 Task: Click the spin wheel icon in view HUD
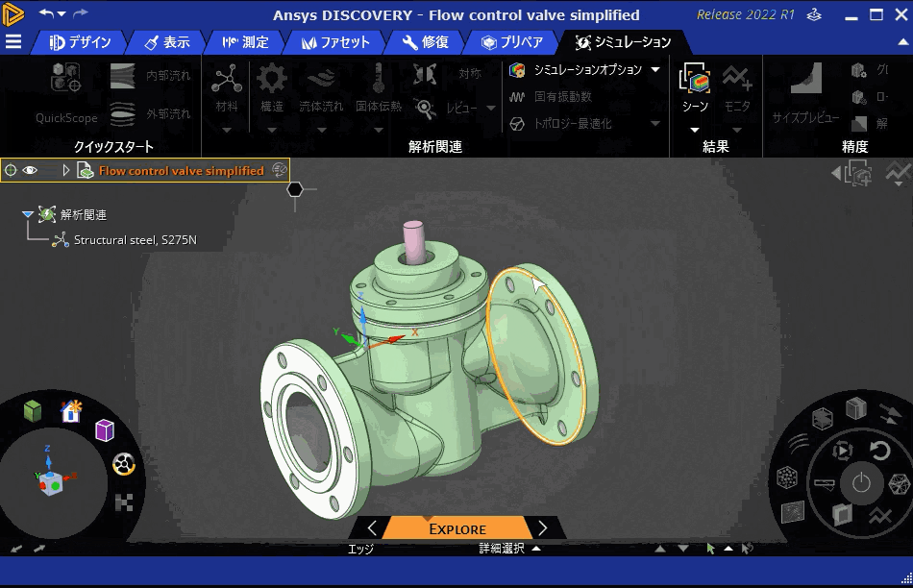click(x=123, y=465)
